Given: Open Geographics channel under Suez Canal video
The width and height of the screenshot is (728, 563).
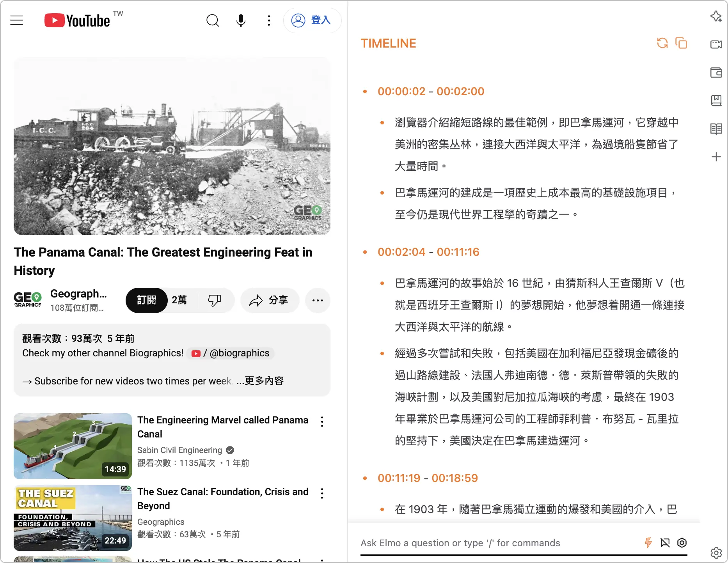Looking at the screenshot, I should pos(161,522).
